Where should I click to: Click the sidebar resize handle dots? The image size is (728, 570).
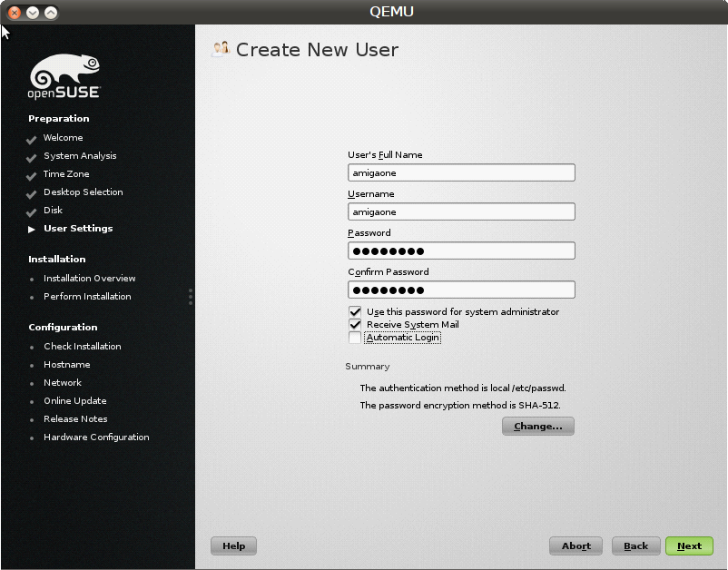(191, 297)
